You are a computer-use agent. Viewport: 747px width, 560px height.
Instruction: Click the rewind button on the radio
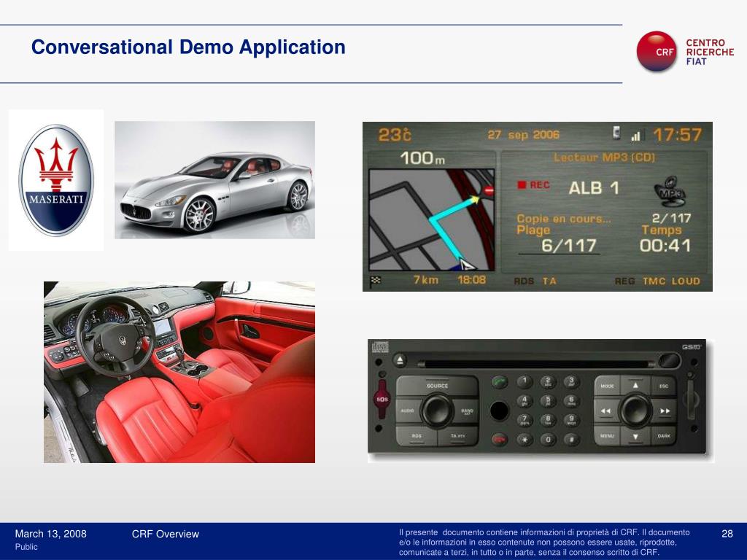click(x=605, y=411)
